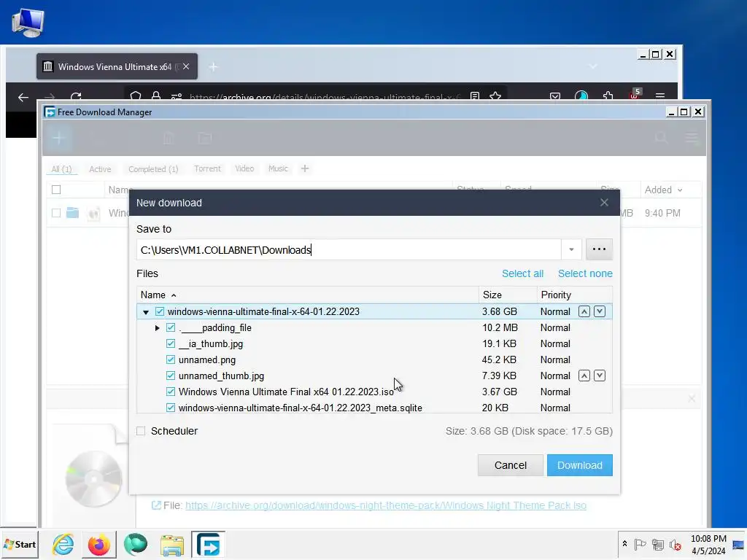The image size is (747, 560).
Task: Close the New download dialog
Action: [604, 203]
